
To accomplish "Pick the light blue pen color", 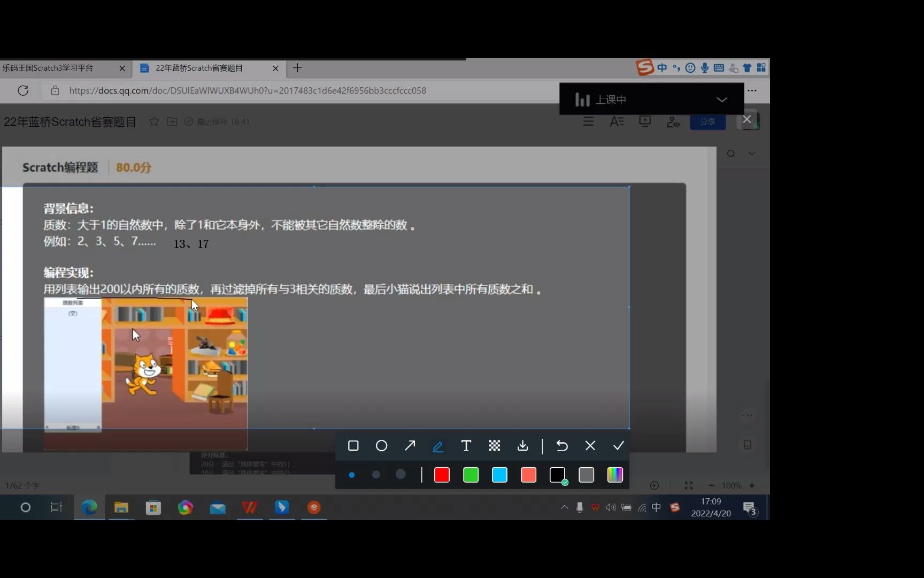I will tap(499, 475).
